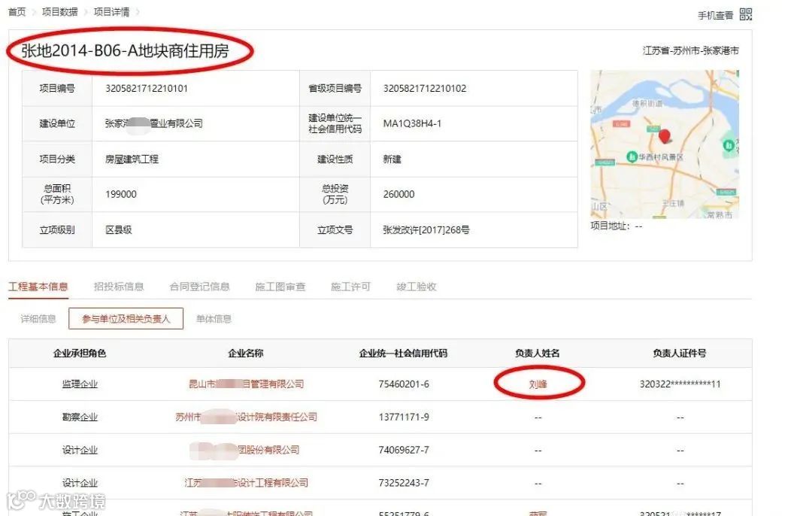Open the QR code mobile view icon

pos(745,14)
